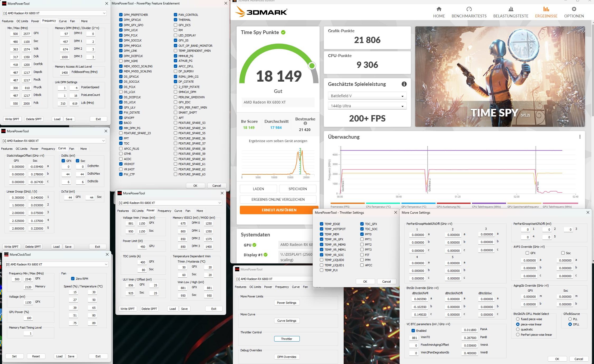Click the Power Limit (W) GPU field showing 450
This screenshot has width=594, height=364.
[x=142, y=246]
